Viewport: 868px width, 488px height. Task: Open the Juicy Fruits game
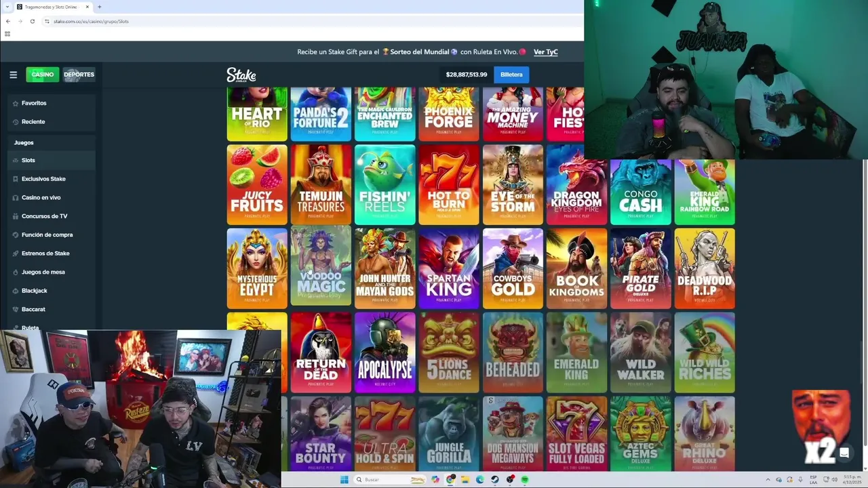(257, 184)
